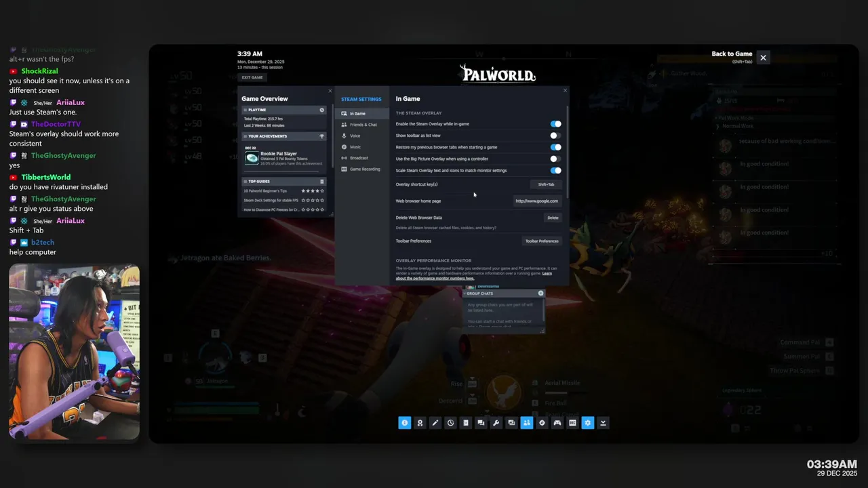This screenshot has height=488, width=868.
Task: Open Game Overview from overlay toolbar info icon
Action: tap(405, 423)
